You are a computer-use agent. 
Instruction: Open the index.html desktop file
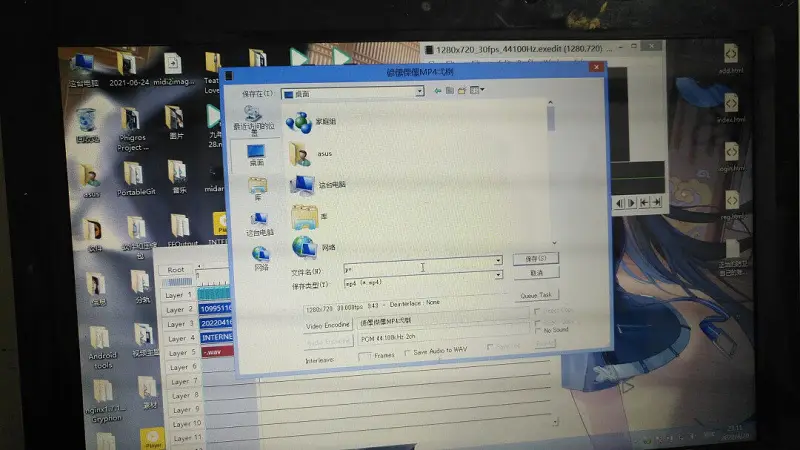(731, 108)
